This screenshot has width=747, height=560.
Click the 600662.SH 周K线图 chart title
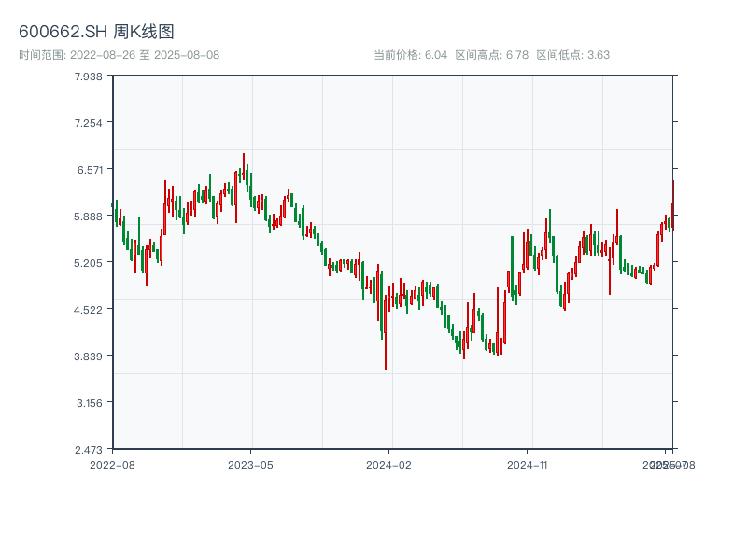point(96,32)
